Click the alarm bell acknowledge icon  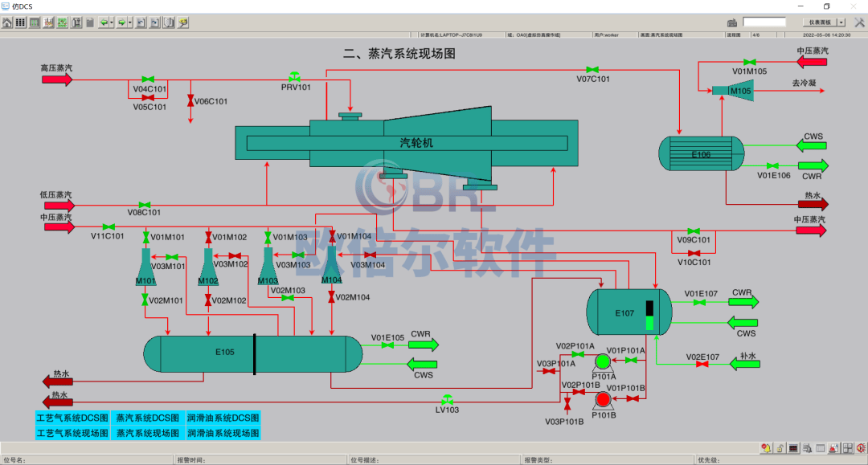[766, 448]
